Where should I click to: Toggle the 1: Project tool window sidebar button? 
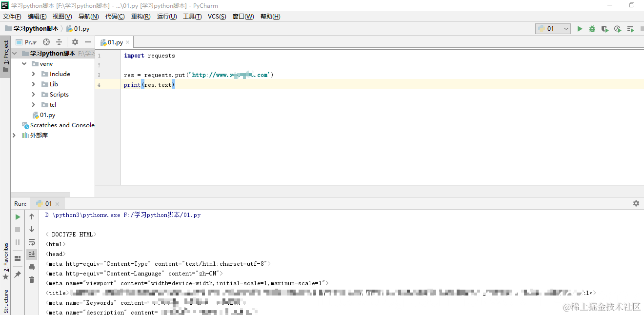[x=5, y=57]
